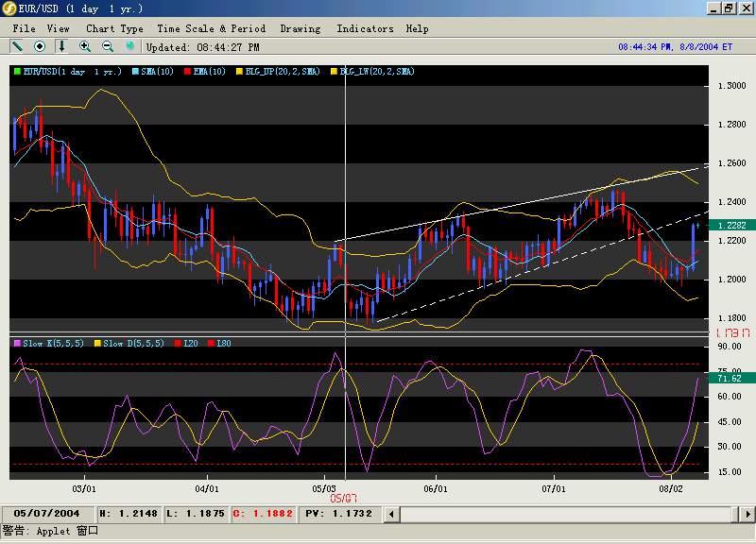The width and height of the screenshot is (756, 544).
Task: Click the 06/01 date axis label
Action: pos(436,488)
